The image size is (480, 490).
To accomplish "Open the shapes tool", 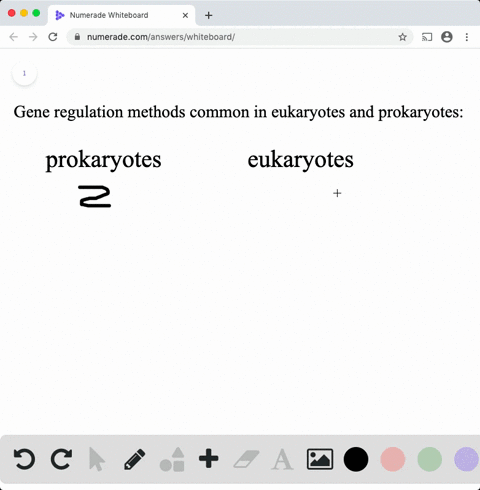I will pos(172,459).
